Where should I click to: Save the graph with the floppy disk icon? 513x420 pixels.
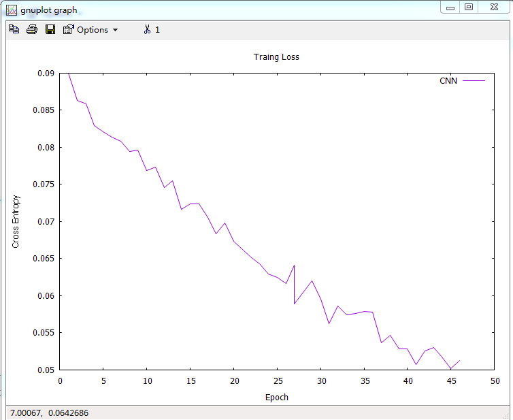pos(50,29)
